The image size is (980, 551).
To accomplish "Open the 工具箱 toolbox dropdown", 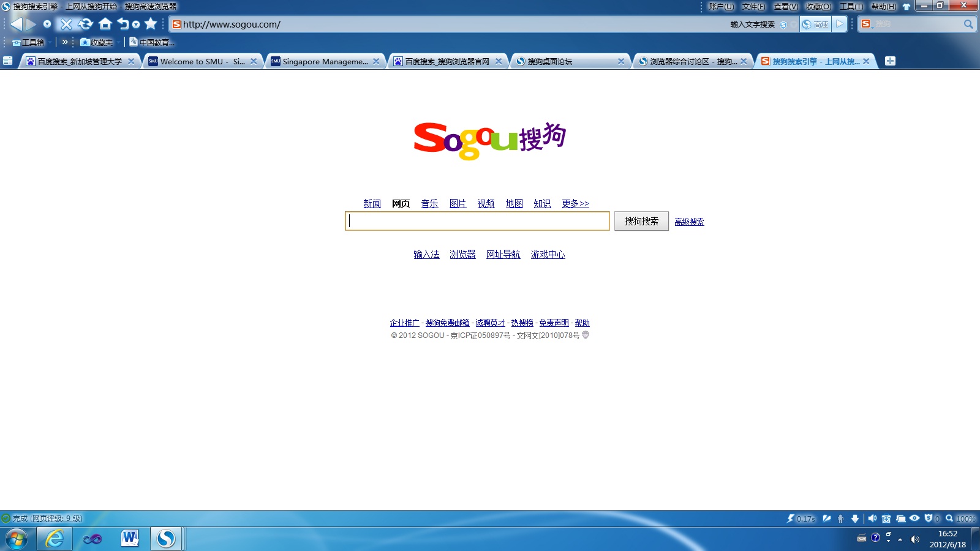I will [x=31, y=42].
